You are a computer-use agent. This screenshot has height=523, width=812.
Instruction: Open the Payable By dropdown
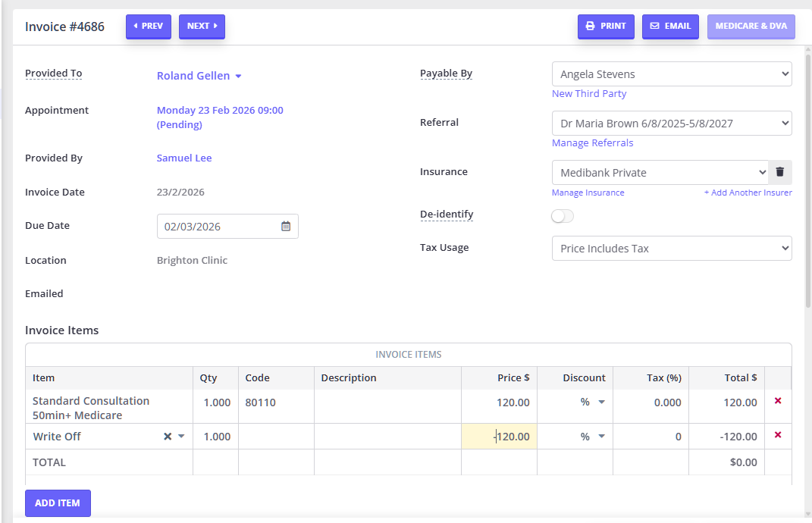click(671, 74)
